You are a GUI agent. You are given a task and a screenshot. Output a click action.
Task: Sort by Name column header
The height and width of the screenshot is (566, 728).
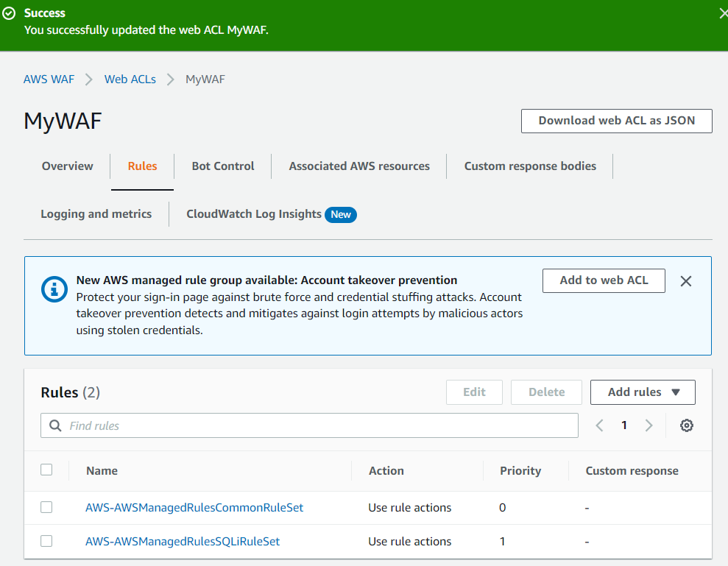[x=102, y=471]
